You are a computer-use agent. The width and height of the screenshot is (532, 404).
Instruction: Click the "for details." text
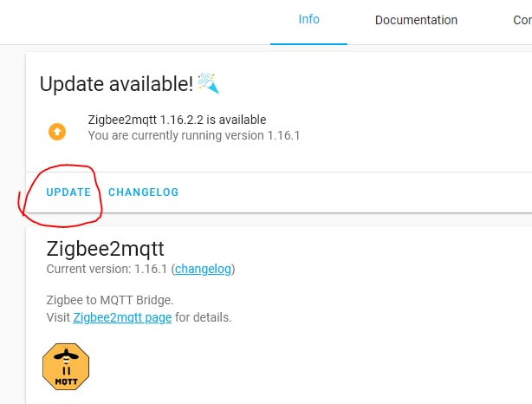tap(204, 317)
